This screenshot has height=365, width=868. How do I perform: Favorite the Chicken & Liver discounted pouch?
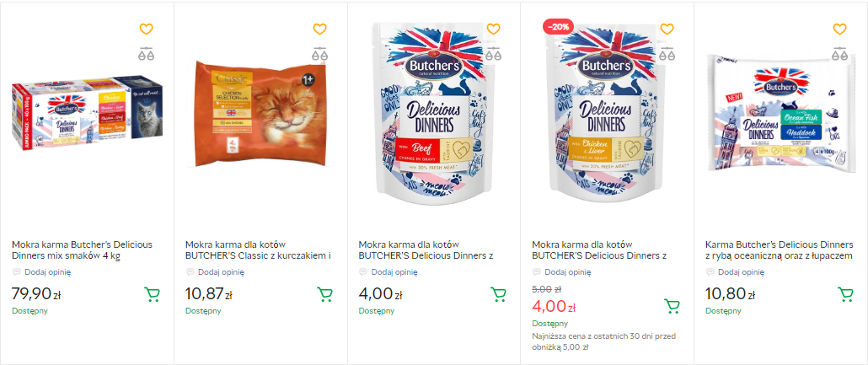pyautogui.click(x=667, y=30)
